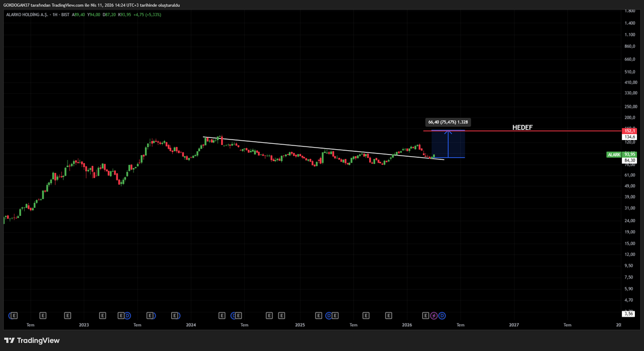Click the red 152,1 price label

coord(630,131)
